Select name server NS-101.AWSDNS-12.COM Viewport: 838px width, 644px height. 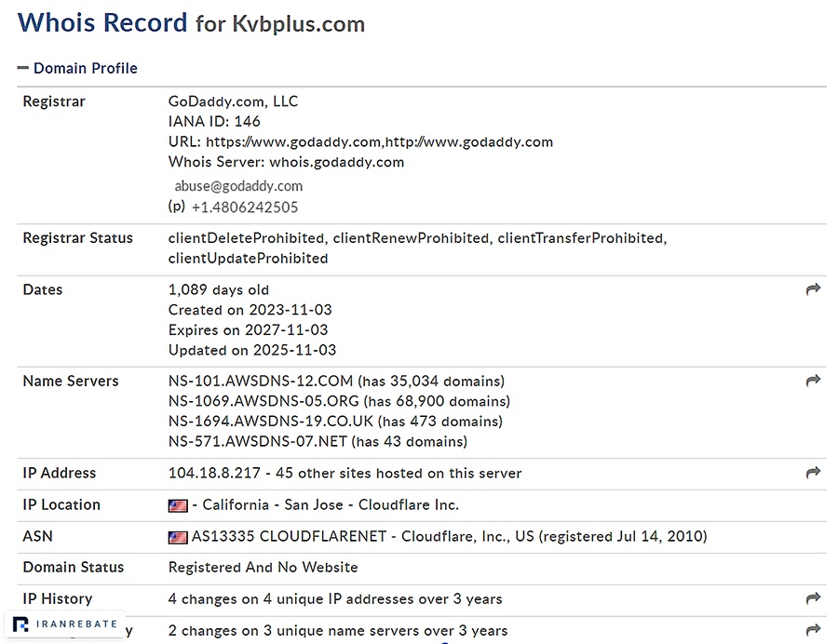tap(261, 381)
